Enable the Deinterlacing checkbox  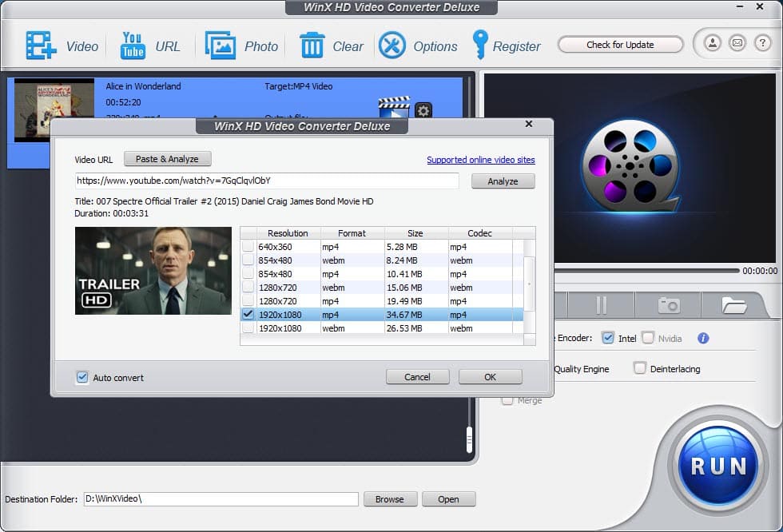(640, 368)
